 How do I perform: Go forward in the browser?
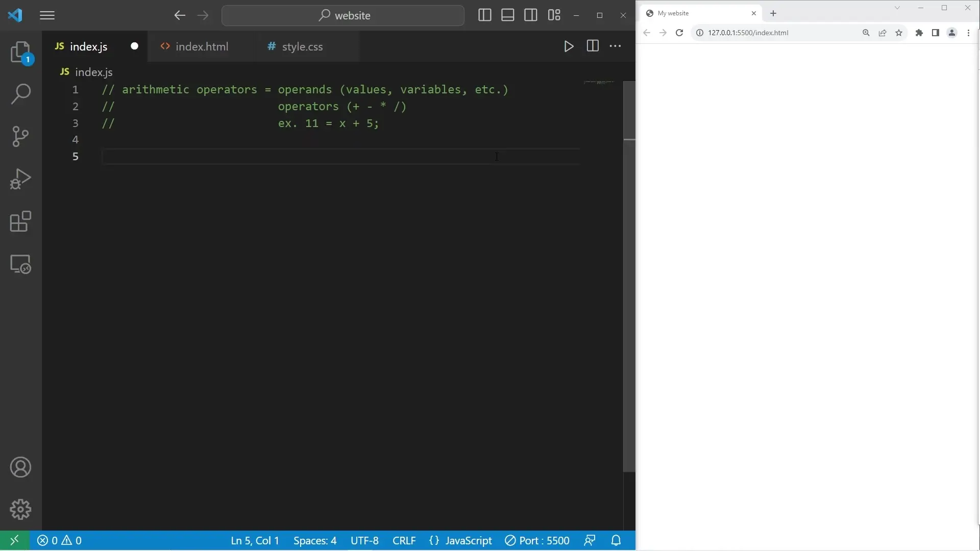(663, 33)
